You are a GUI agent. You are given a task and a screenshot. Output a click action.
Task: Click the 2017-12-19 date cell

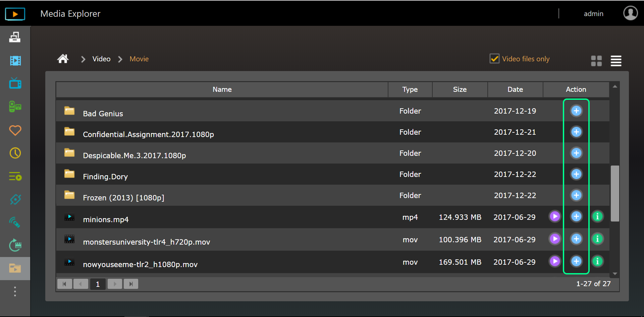pyautogui.click(x=515, y=111)
